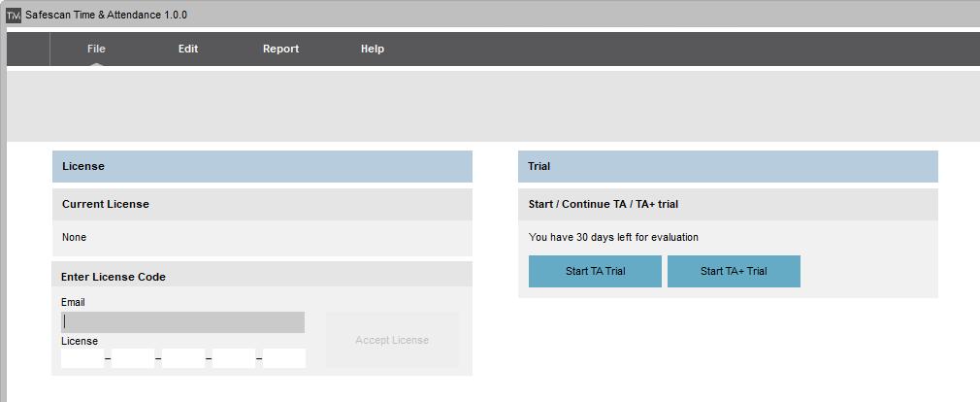Open the Report menu
This screenshot has width=980, height=402.
[x=280, y=49]
